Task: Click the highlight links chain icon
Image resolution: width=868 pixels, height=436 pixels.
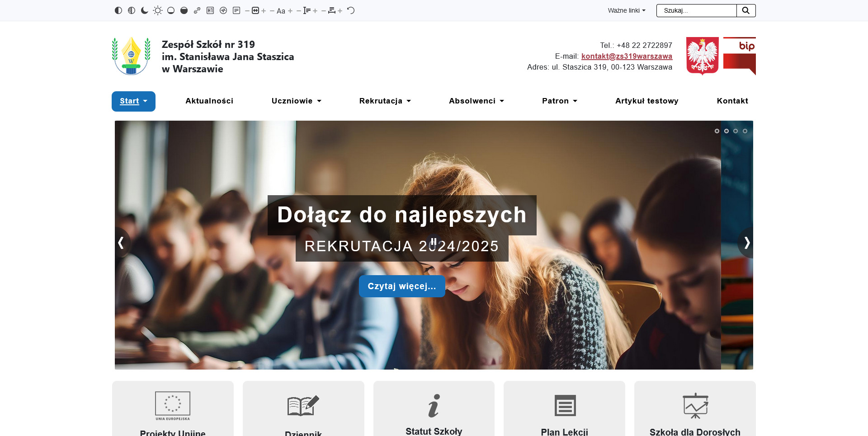Action: (197, 10)
